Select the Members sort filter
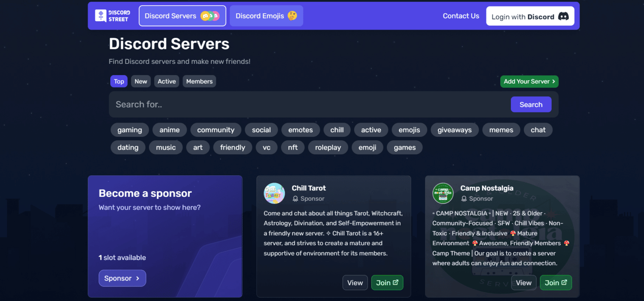 (199, 81)
